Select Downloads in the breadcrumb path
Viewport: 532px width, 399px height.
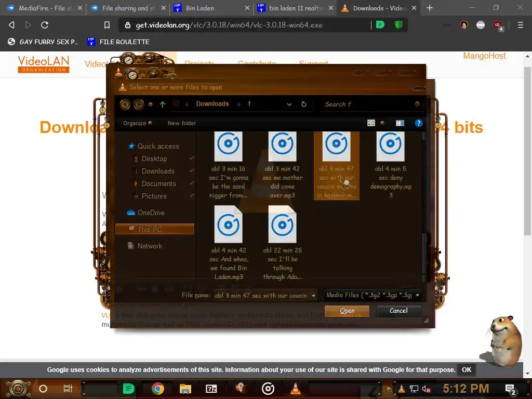(x=212, y=104)
